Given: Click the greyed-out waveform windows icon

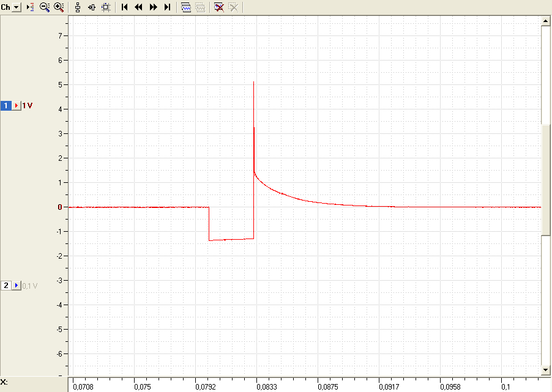Looking at the screenshot, I should tap(200, 7).
